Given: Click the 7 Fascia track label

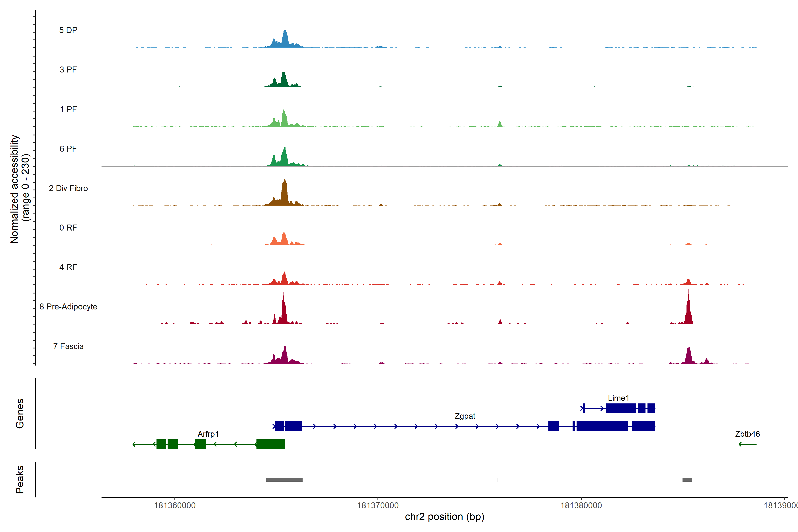Looking at the screenshot, I should pos(68,346).
